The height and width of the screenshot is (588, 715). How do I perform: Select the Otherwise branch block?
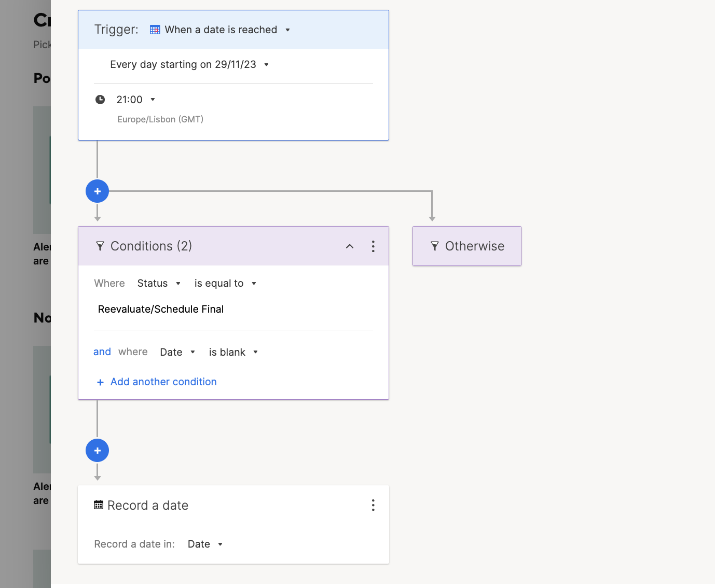click(467, 246)
